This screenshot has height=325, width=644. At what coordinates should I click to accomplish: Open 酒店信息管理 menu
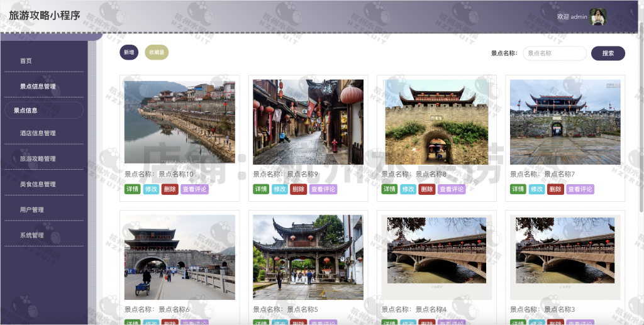click(38, 133)
